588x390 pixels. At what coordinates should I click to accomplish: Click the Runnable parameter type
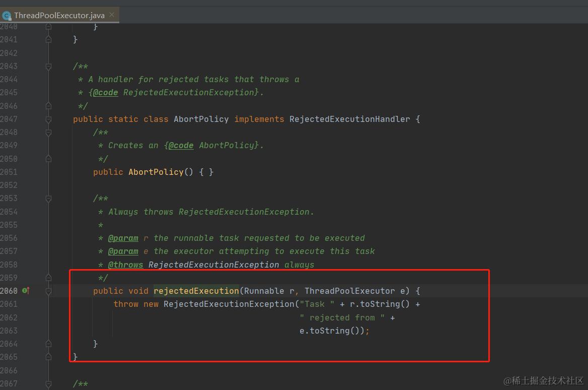264,291
